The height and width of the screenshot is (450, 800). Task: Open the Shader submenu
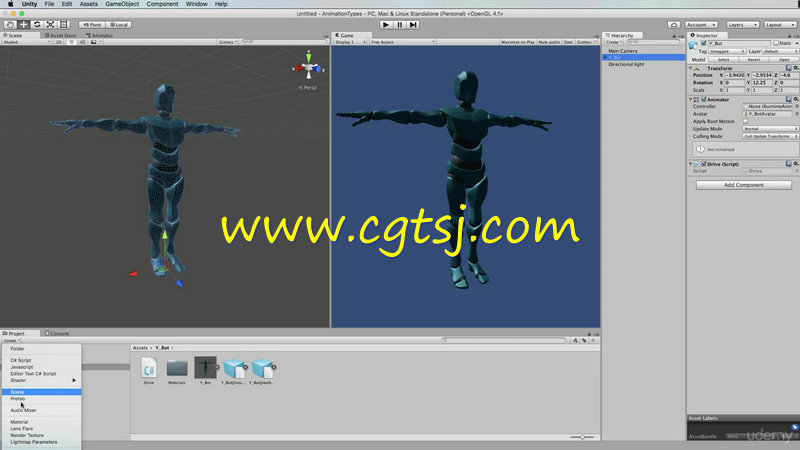pos(41,380)
